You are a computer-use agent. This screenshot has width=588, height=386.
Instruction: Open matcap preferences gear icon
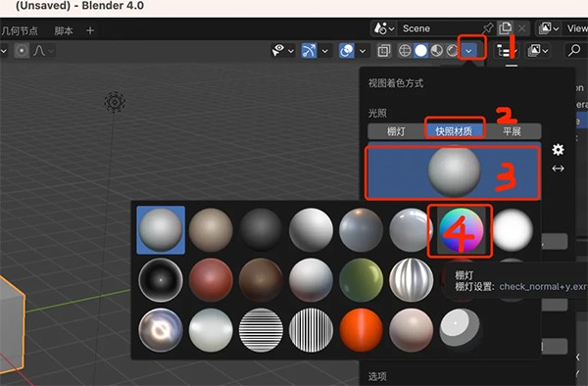(x=558, y=150)
